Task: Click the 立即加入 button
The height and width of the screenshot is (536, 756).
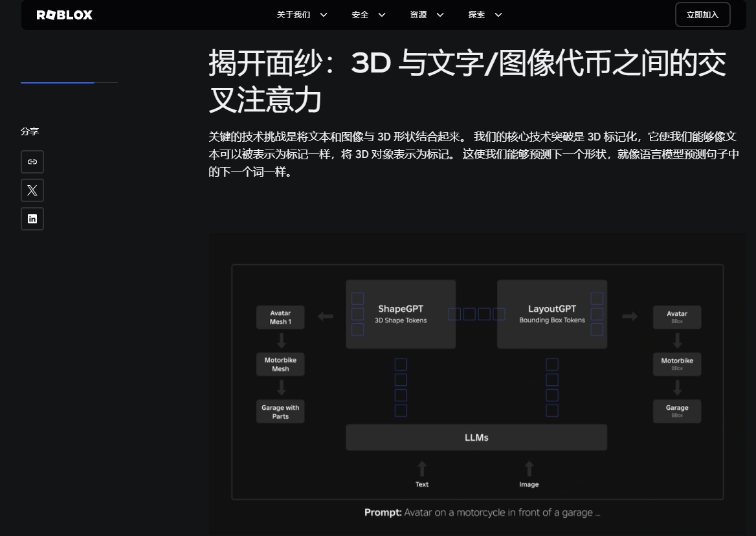Action: pos(702,15)
